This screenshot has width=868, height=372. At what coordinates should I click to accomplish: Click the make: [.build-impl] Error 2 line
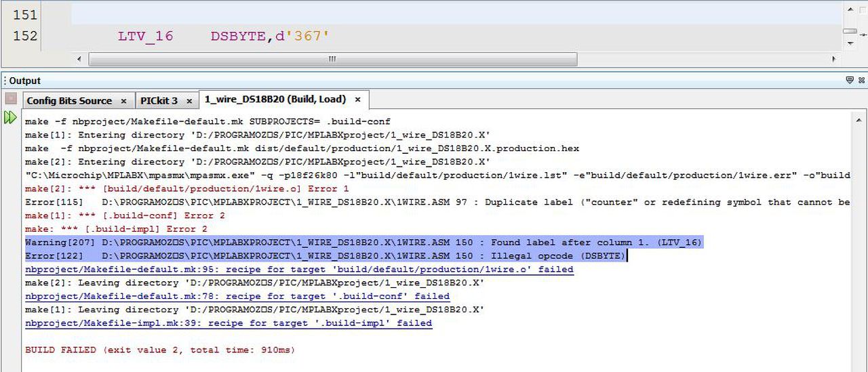pos(116,229)
